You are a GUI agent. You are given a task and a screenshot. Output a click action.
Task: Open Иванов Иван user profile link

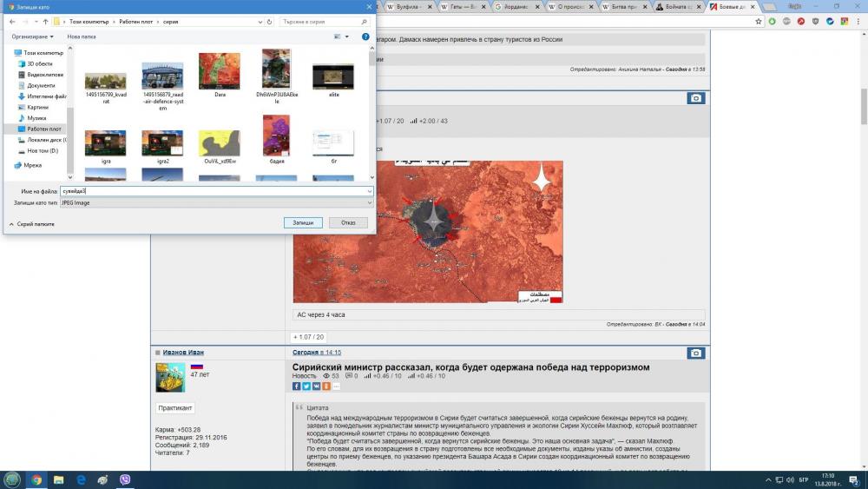click(x=183, y=353)
